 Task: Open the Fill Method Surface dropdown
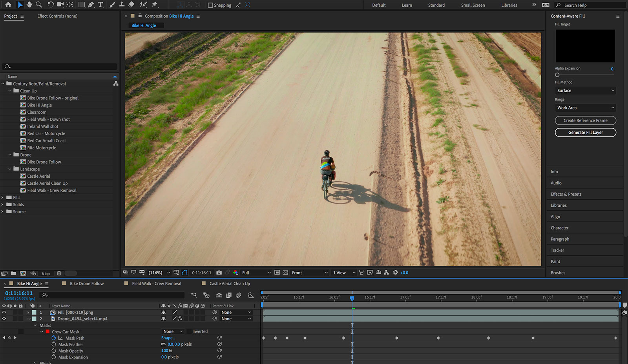(x=585, y=91)
